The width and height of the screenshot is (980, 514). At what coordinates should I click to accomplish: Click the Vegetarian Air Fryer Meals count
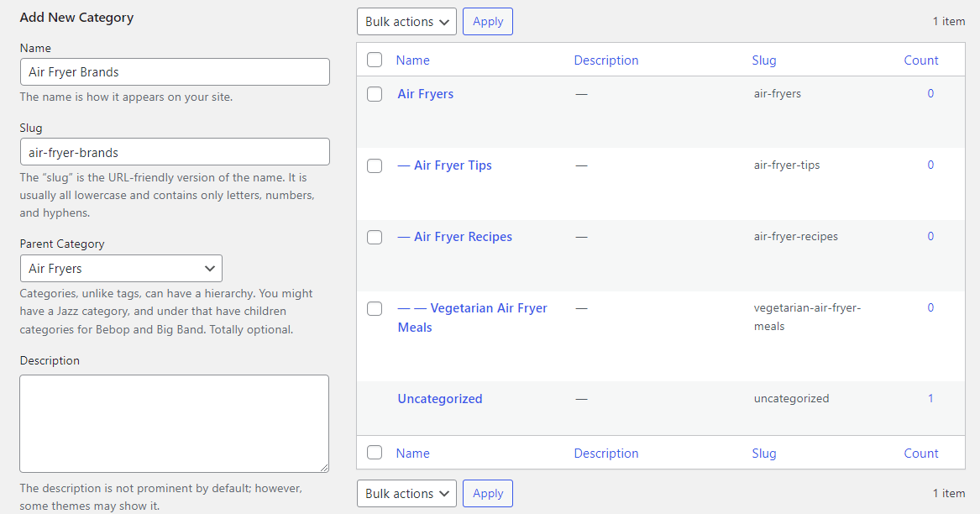[930, 307]
